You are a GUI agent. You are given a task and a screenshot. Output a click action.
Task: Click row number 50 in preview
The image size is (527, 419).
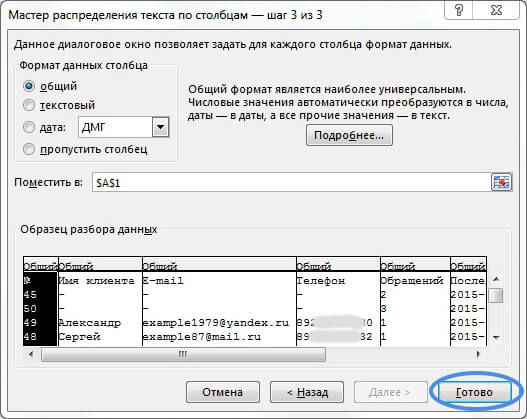pos(30,308)
